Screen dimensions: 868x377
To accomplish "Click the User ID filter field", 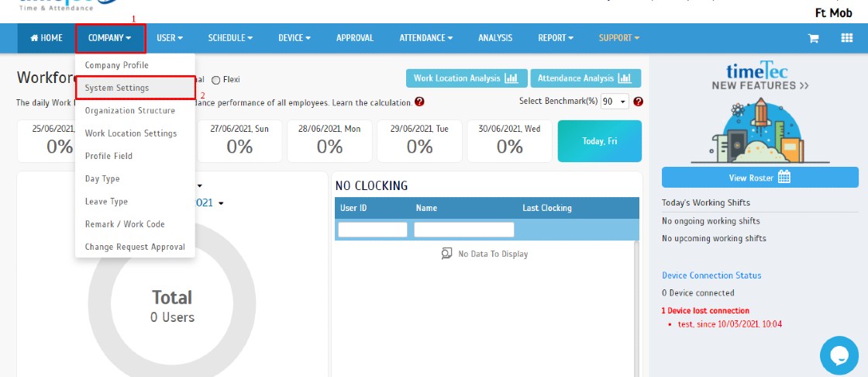I will [373, 230].
